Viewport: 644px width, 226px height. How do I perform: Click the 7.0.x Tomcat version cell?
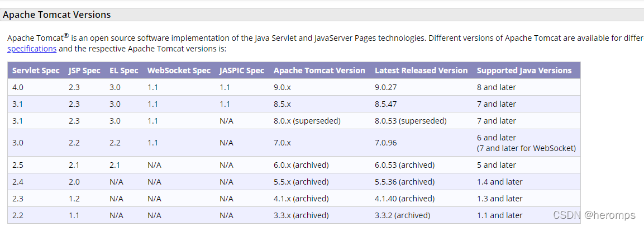pyautogui.click(x=282, y=143)
